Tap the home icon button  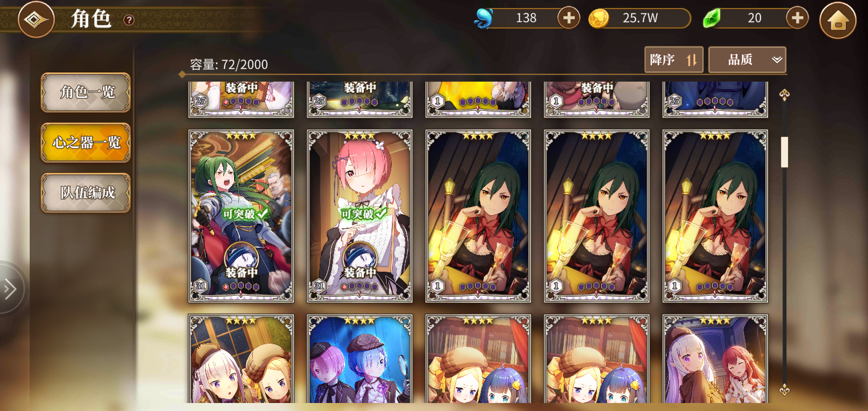(838, 20)
